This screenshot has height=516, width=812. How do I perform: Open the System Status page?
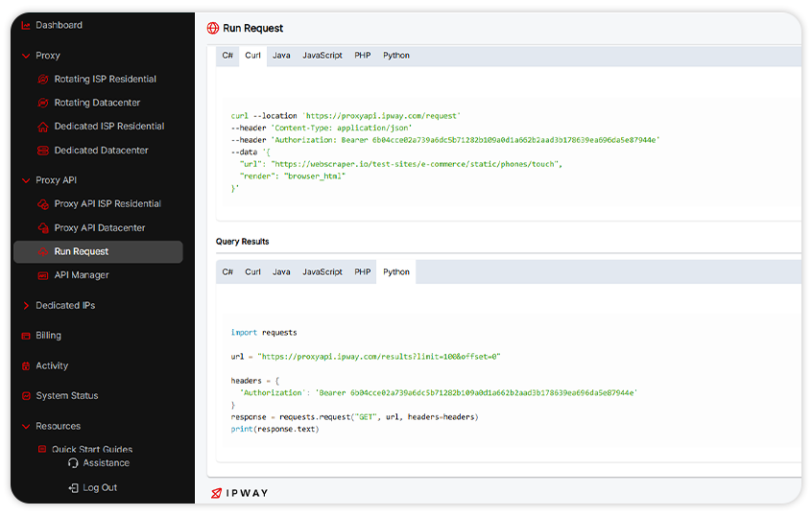(x=66, y=396)
